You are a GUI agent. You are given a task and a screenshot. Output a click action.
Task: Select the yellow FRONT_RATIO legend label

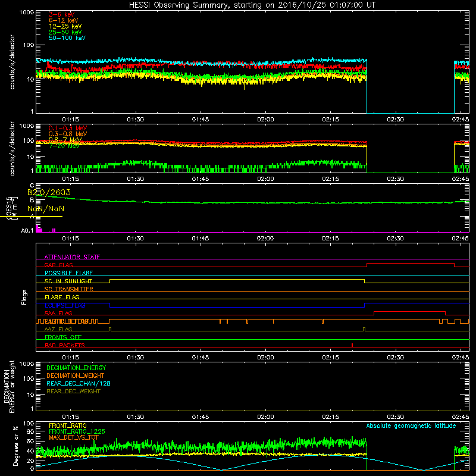click(68, 425)
